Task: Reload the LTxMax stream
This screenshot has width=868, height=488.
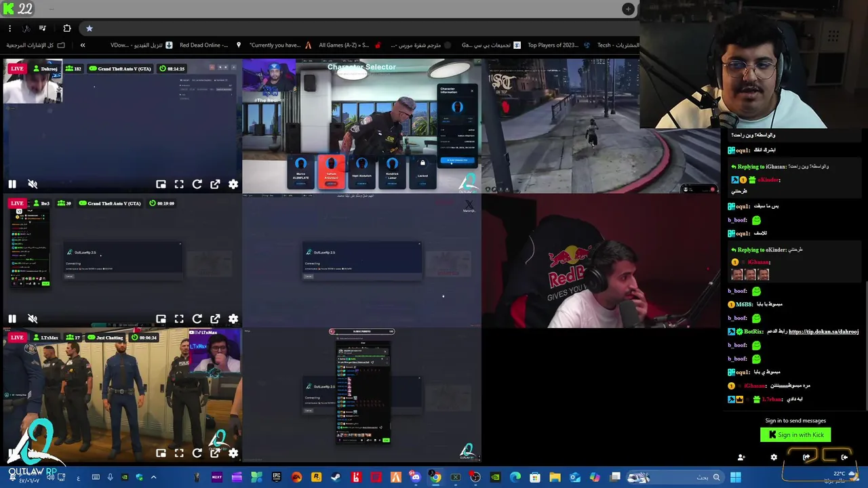Action: point(197,453)
